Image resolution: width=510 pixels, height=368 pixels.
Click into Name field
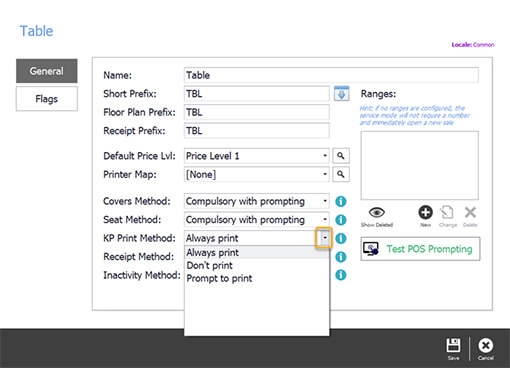(331, 75)
